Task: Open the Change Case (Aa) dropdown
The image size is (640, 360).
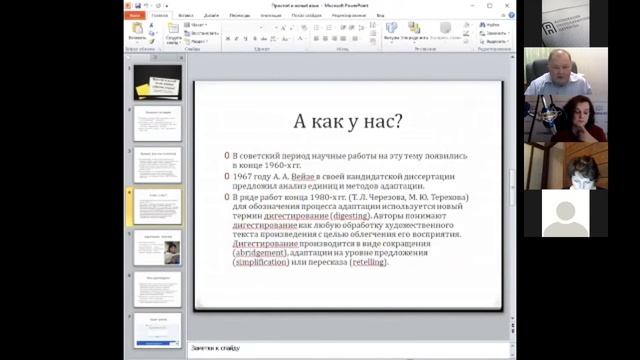Action: pos(285,39)
